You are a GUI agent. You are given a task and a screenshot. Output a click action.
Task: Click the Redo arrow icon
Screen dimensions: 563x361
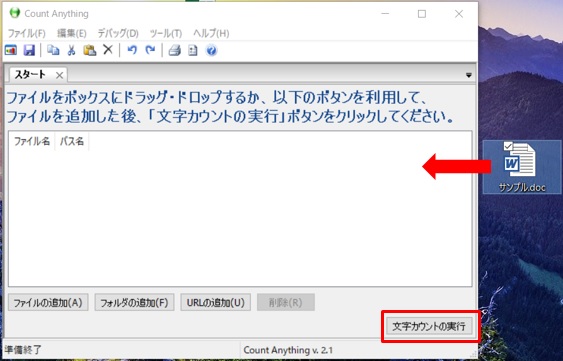coord(150,50)
